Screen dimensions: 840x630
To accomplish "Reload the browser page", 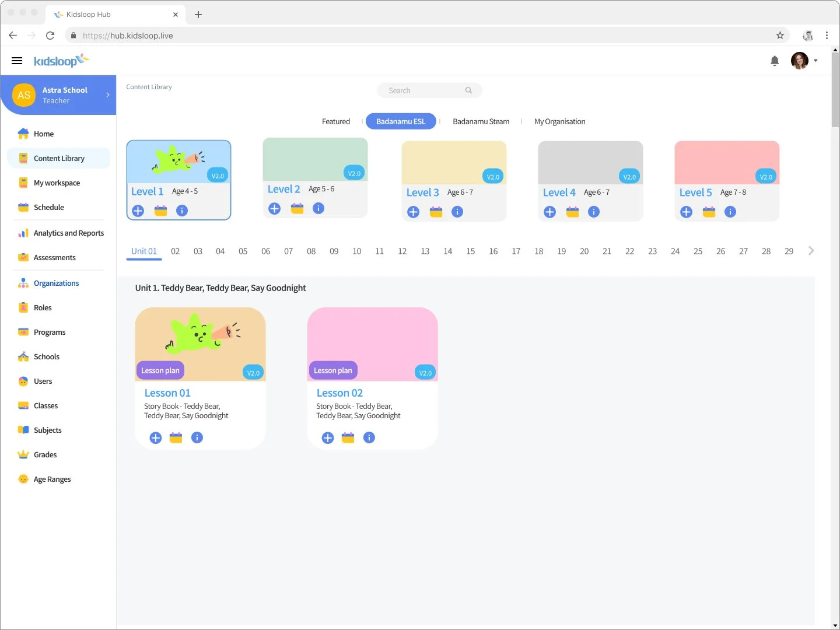I will (50, 36).
